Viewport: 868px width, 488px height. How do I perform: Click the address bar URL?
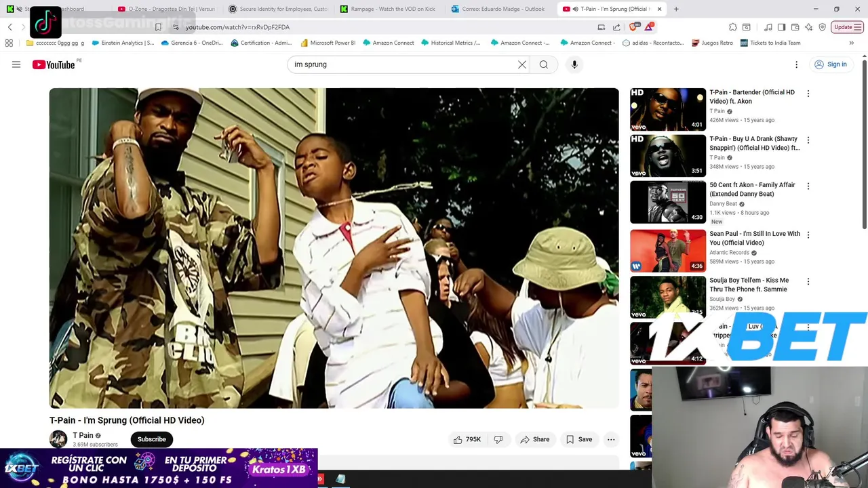point(237,27)
